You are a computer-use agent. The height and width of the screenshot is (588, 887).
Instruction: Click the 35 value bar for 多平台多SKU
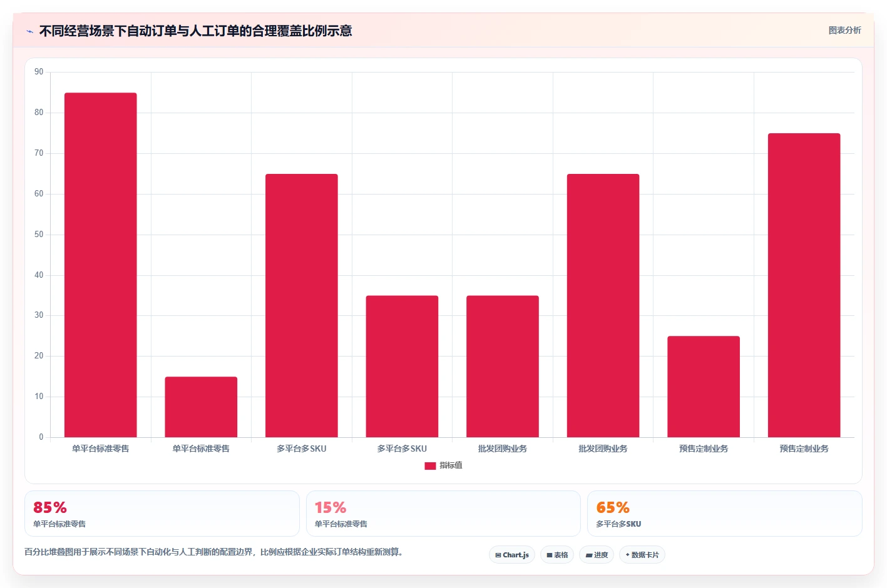402,367
